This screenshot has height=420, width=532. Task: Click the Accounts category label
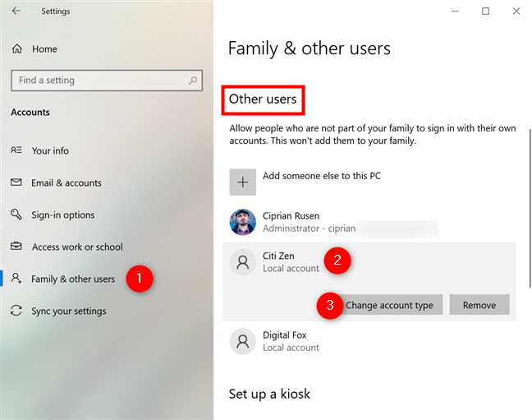tap(30, 112)
